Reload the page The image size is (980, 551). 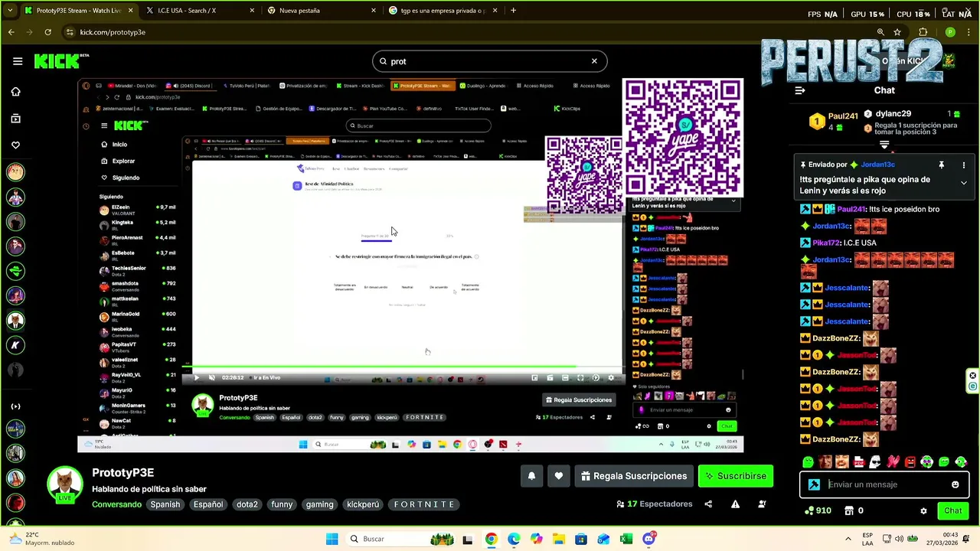point(47,32)
